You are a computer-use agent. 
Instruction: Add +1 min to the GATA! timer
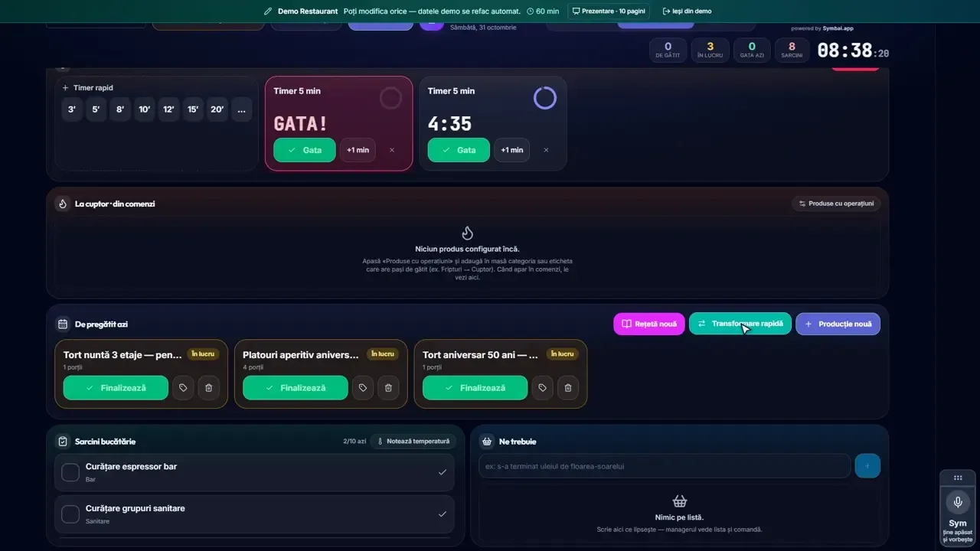[x=358, y=150]
